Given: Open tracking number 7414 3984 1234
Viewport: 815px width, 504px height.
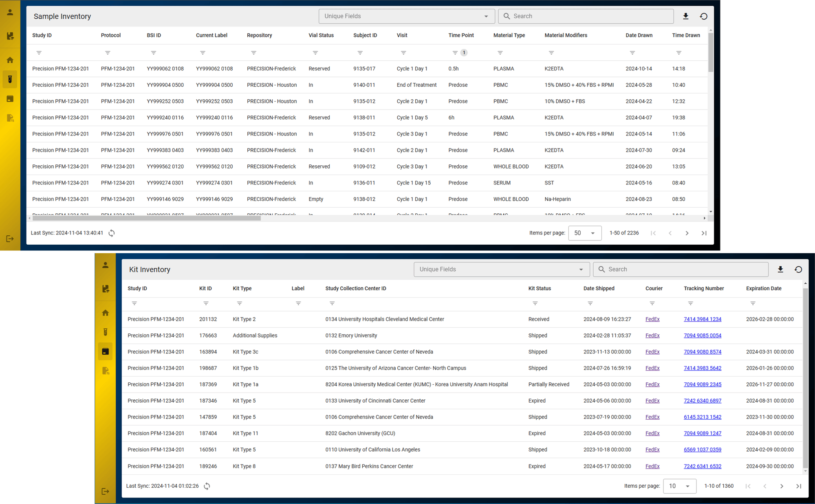Looking at the screenshot, I should (x=703, y=319).
